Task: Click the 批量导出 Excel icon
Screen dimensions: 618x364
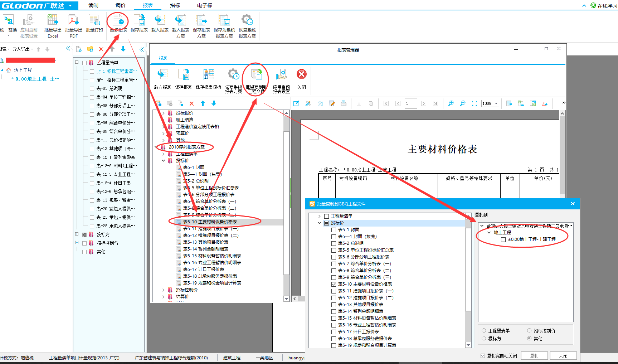Action: coord(53,26)
